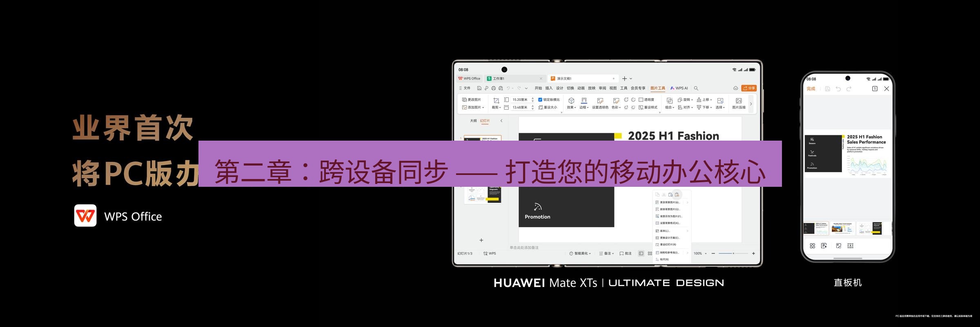Tap Monthly Sales Trend thumbnail on phone

click(x=842, y=228)
